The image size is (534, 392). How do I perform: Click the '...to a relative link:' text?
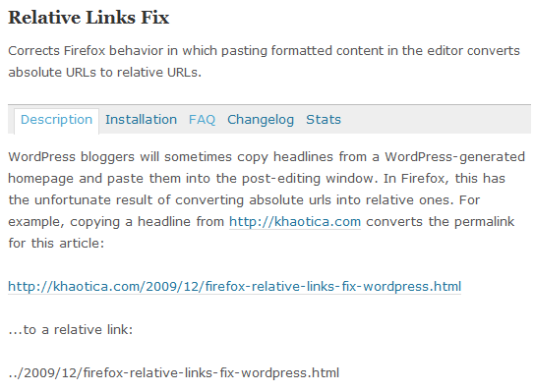(71, 330)
